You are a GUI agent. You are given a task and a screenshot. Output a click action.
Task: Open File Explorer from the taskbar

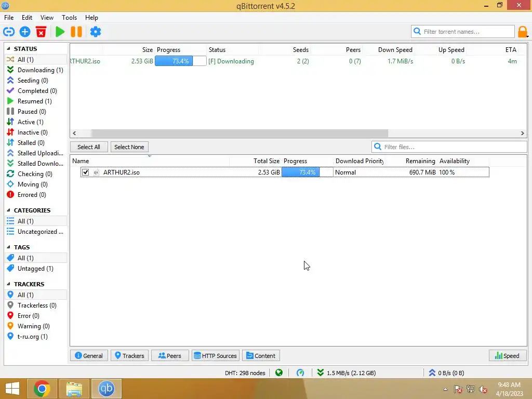(x=74, y=389)
